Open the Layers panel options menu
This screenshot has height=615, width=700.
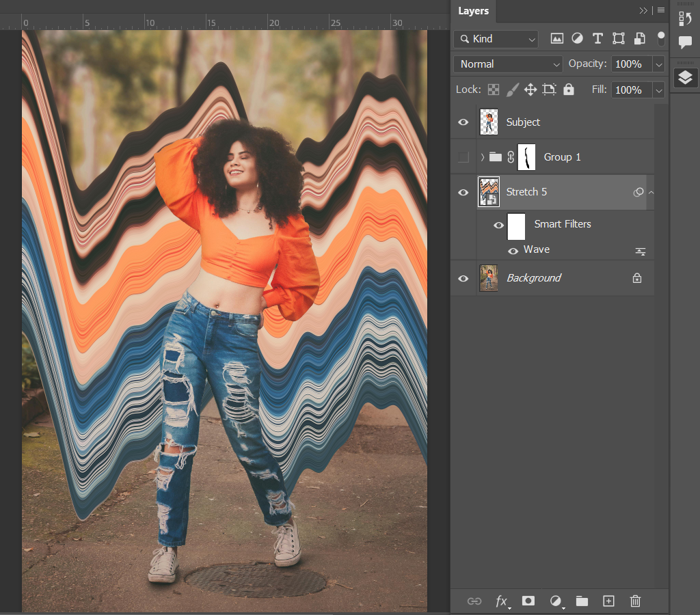661,11
